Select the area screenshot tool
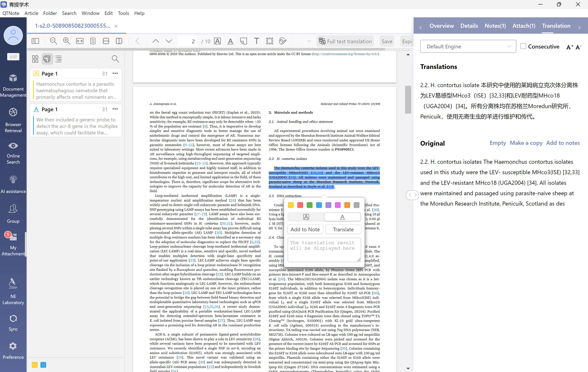The height and width of the screenshot is (372, 588). click(269, 41)
